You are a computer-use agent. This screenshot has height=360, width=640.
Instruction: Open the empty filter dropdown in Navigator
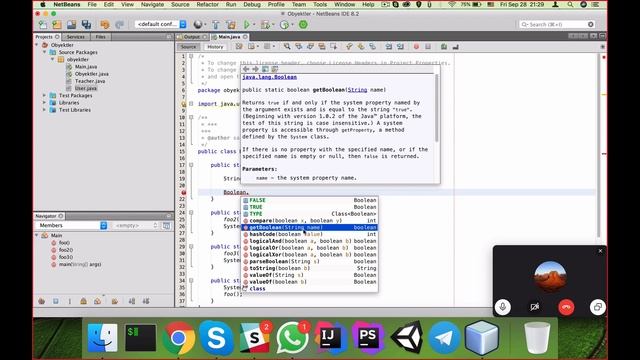point(136,225)
